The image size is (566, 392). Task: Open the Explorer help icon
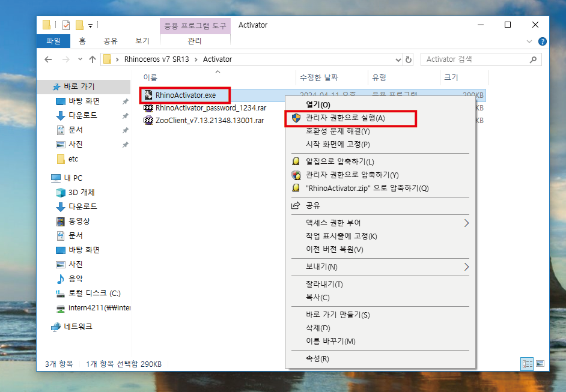pos(542,41)
